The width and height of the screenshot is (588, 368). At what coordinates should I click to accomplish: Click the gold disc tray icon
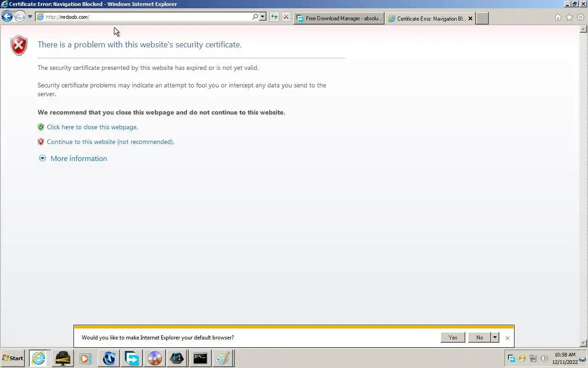[522, 358]
